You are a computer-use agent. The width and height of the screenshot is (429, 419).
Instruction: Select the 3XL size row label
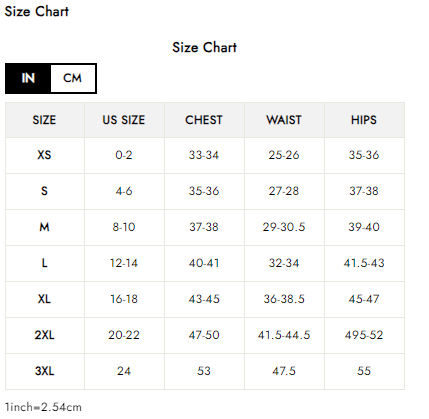[x=45, y=371]
